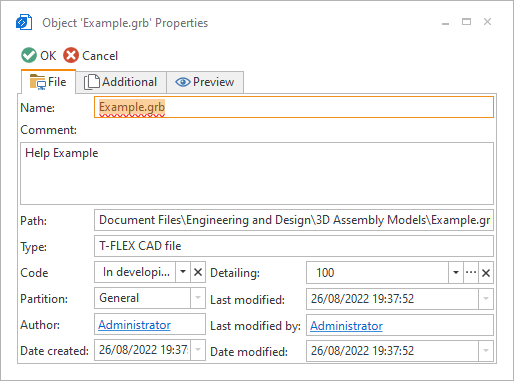The image size is (514, 381).
Task: Click the Date created date value
Action: pos(143,350)
